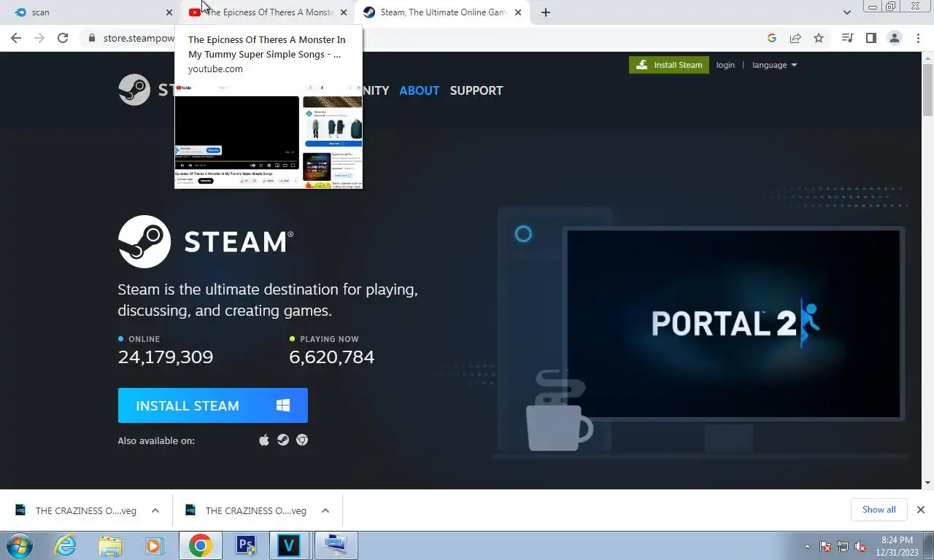Viewport: 934px width, 560px height.
Task: Click the green Install Steam header button
Action: coord(669,65)
